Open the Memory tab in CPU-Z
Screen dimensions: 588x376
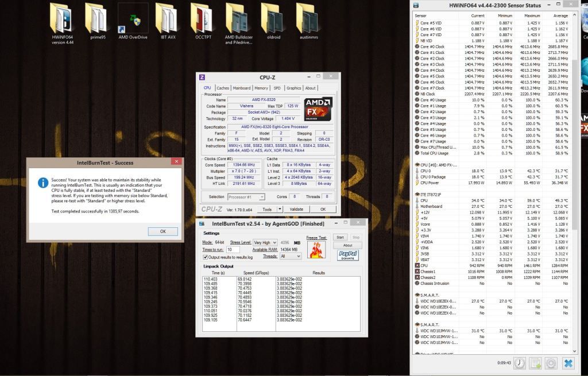[261, 88]
